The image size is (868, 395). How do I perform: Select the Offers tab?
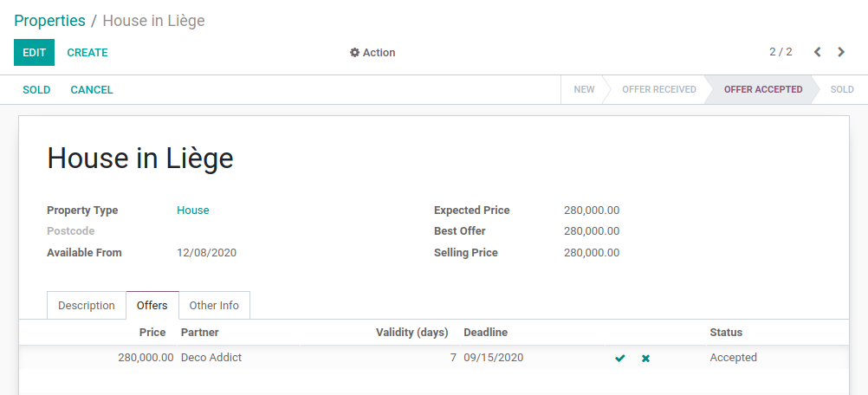coord(152,306)
